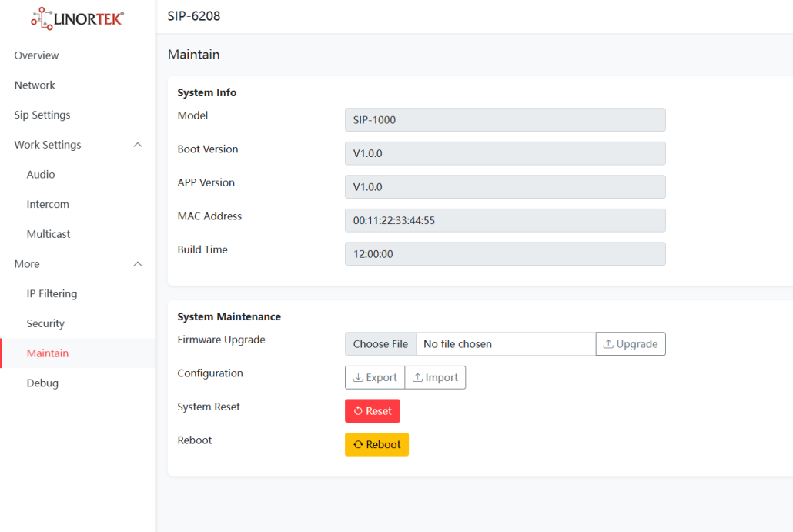Click the System Maintenance heading
Viewport: 793px width, 532px height.
pyautogui.click(x=229, y=316)
